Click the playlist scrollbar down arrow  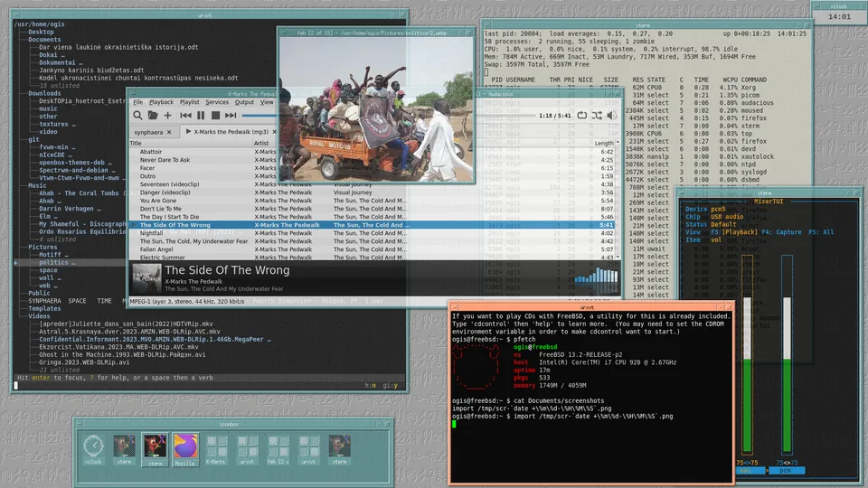pyautogui.click(x=618, y=258)
